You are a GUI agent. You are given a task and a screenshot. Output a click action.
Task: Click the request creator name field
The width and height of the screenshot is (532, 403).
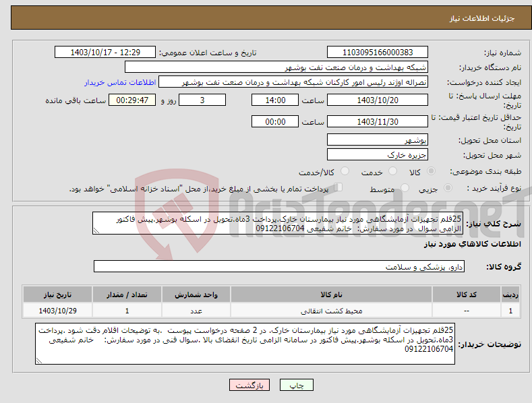click(x=293, y=82)
